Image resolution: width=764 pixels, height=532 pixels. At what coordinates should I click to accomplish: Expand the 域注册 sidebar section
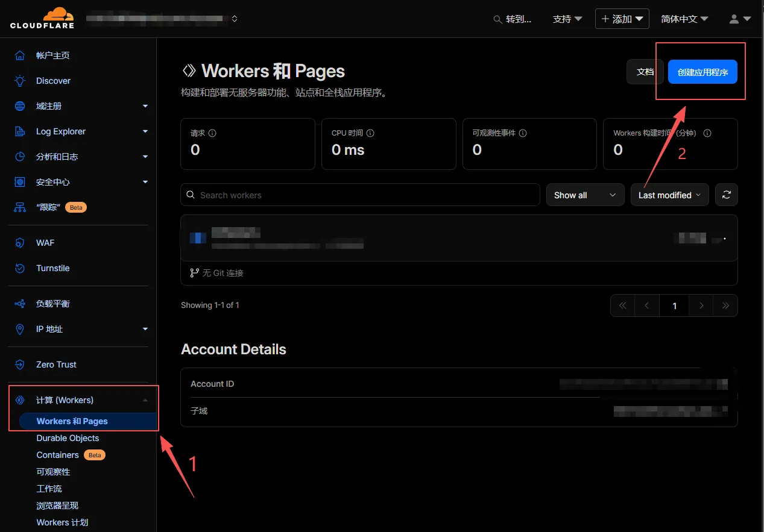point(145,106)
